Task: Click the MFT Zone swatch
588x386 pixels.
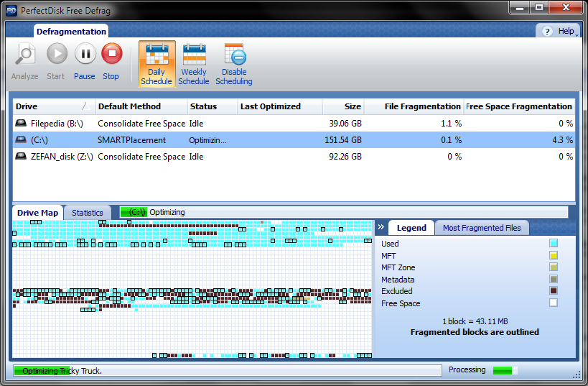Action: click(553, 267)
